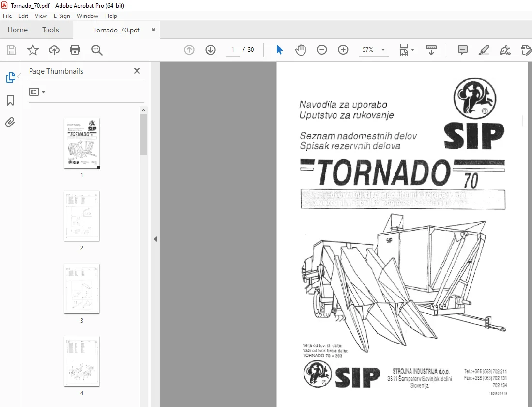
Task: Click the fit page width icon
Action: point(404,50)
